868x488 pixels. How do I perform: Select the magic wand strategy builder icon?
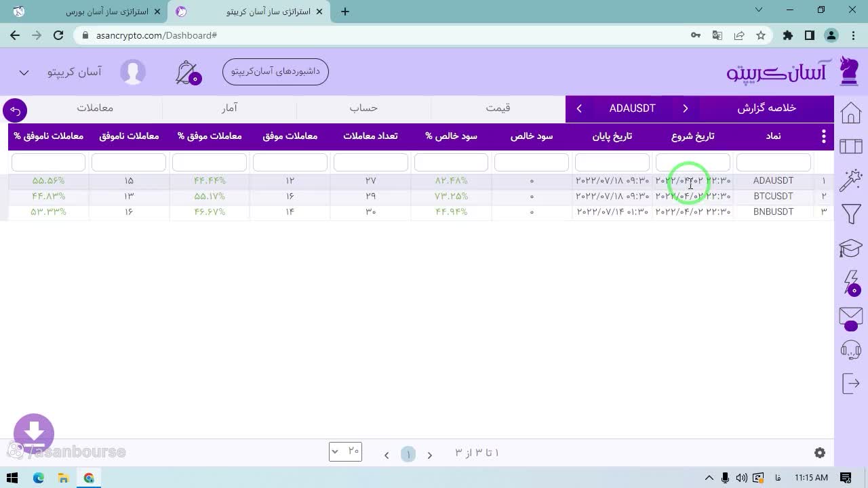(x=850, y=180)
